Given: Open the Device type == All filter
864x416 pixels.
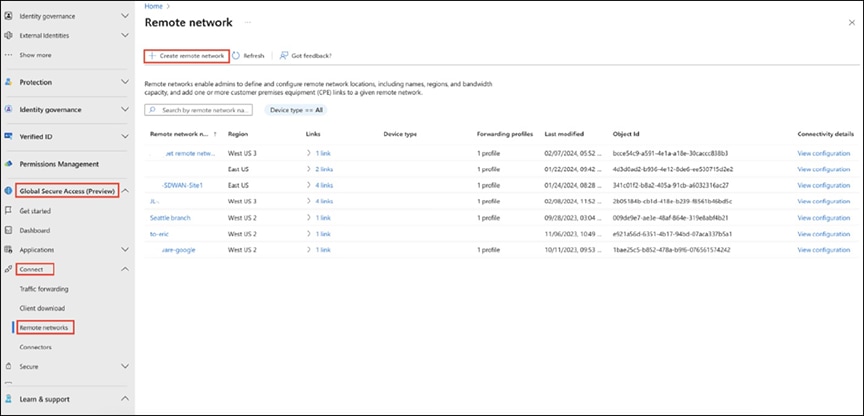Looking at the screenshot, I should 296,110.
